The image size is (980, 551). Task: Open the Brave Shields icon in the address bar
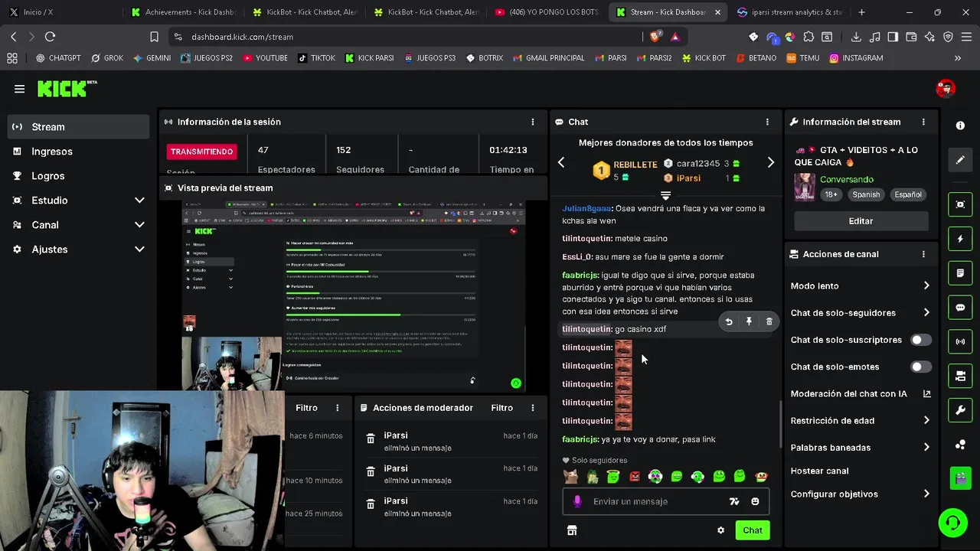656,37
